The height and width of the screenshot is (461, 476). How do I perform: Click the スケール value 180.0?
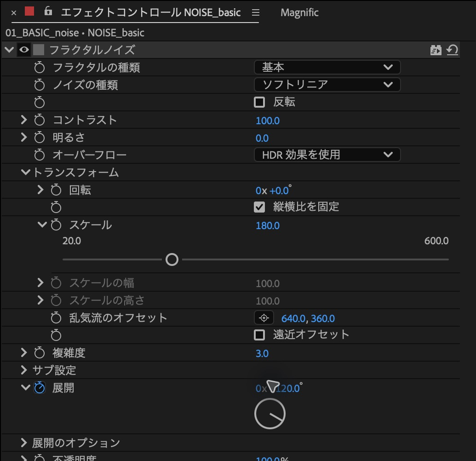click(x=268, y=225)
